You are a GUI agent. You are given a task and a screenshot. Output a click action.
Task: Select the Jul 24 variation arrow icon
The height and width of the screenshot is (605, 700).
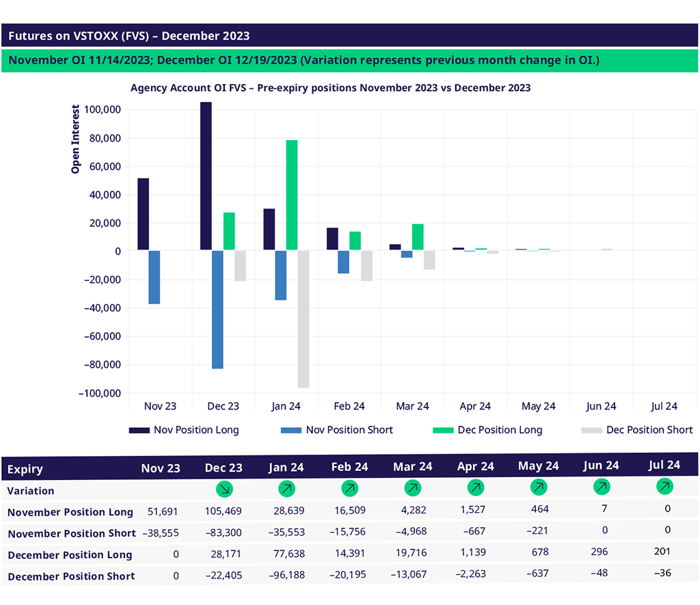point(664,486)
